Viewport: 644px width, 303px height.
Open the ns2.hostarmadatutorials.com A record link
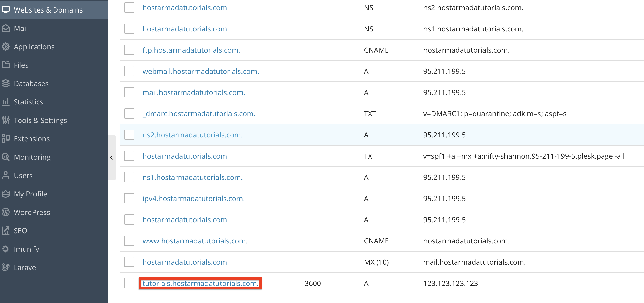point(192,135)
